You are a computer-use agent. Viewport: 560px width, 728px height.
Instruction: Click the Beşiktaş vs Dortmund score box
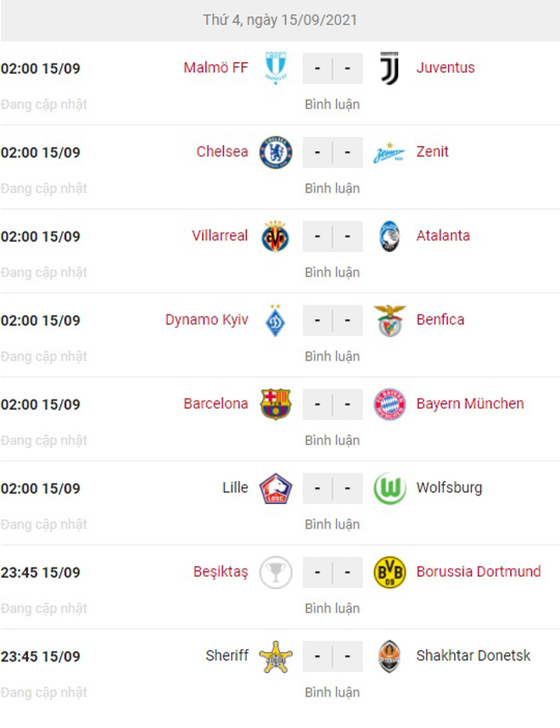[x=333, y=573]
